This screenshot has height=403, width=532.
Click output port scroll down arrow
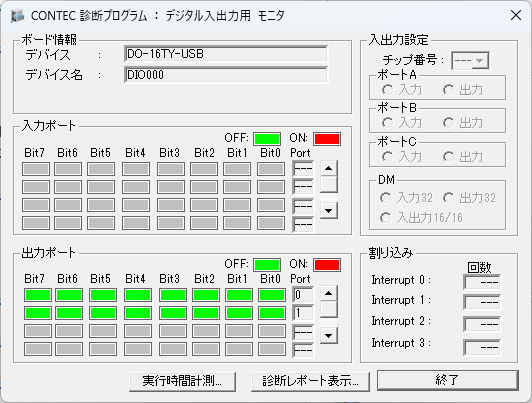pos(328,336)
